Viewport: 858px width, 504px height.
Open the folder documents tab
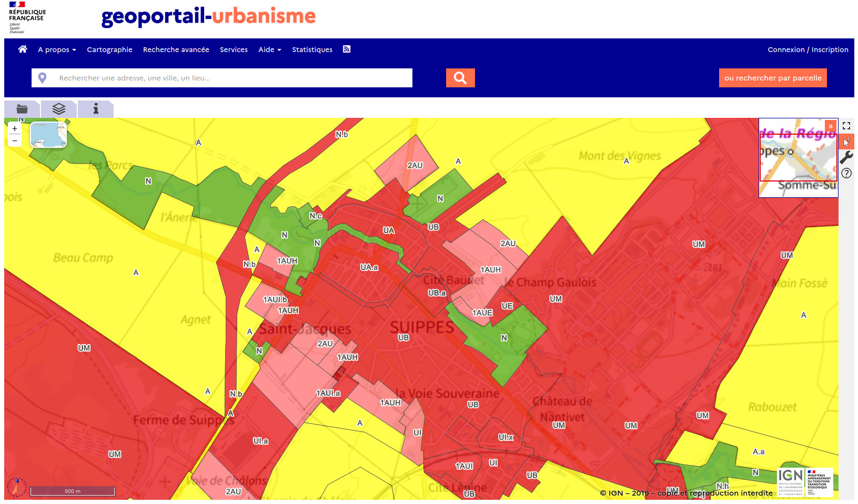22,109
